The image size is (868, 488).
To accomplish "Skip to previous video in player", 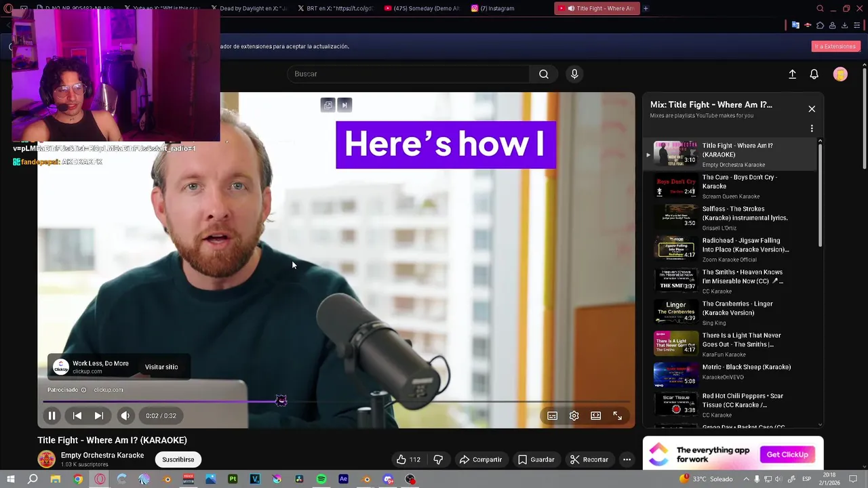I will 77,415.
